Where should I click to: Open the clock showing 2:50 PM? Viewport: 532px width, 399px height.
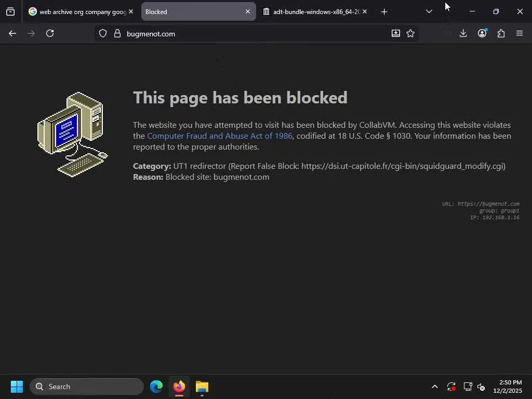pyautogui.click(x=508, y=387)
